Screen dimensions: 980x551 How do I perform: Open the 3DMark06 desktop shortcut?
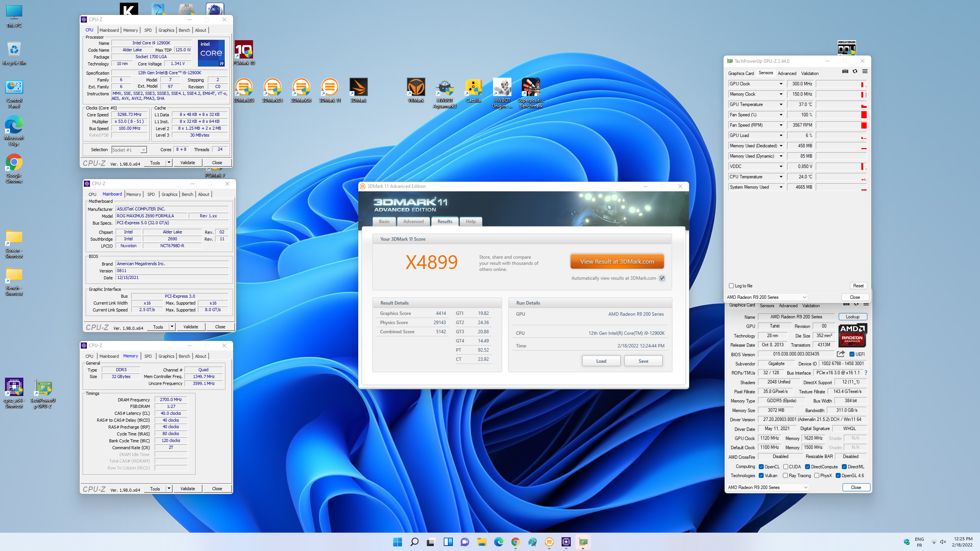click(x=301, y=90)
